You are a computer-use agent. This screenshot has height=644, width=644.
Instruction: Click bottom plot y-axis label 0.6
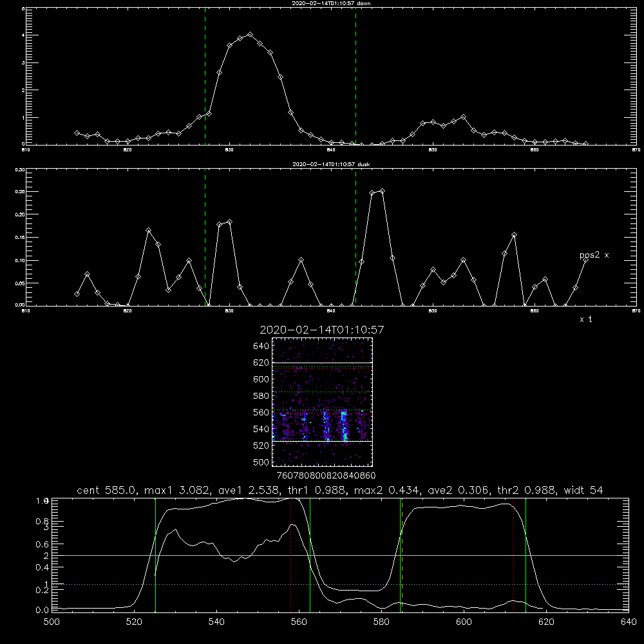43,544
